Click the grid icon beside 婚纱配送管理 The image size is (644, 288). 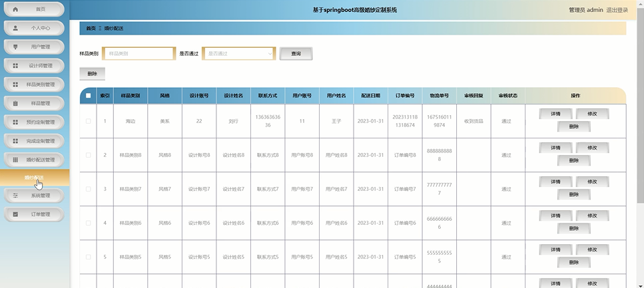[15, 160]
